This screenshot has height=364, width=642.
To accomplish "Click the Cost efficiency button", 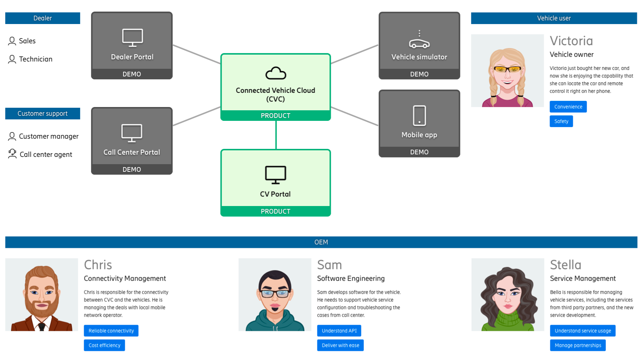I will (x=104, y=345).
